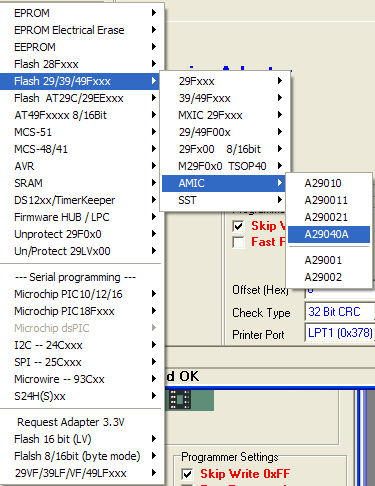
Task: Select the A290011 chip
Action: [329, 200]
